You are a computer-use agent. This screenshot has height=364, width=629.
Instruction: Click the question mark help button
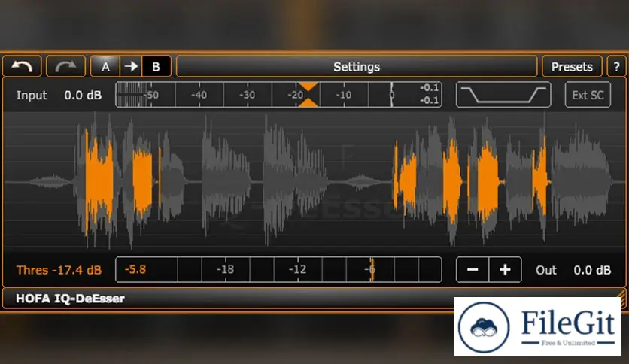616,66
